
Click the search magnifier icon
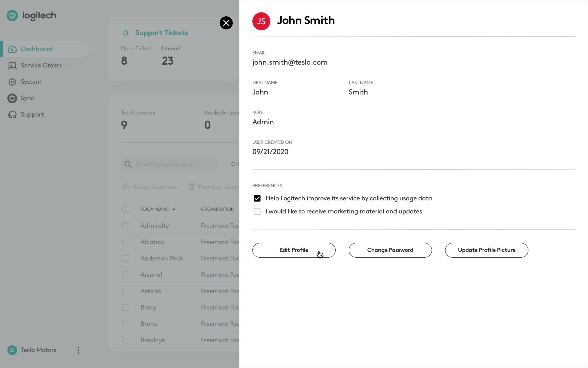(x=128, y=164)
